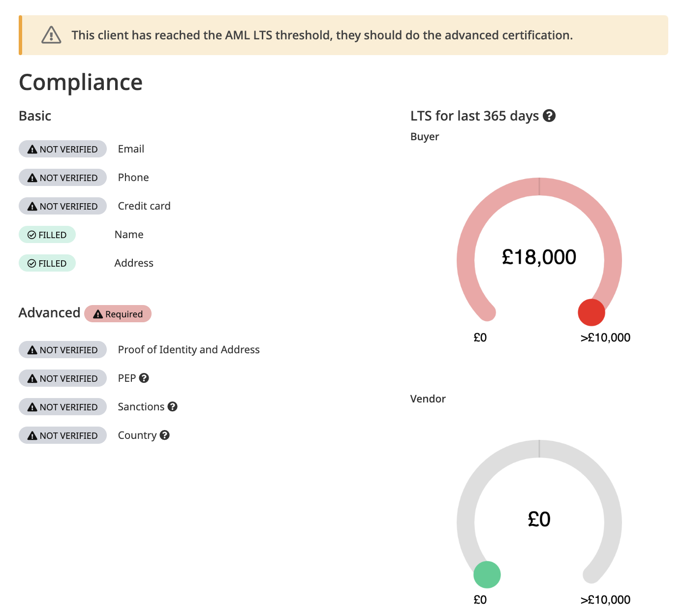This screenshot has height=616, width=685.
Task: Click the Country question mark icon
Action: click(165, 435)
